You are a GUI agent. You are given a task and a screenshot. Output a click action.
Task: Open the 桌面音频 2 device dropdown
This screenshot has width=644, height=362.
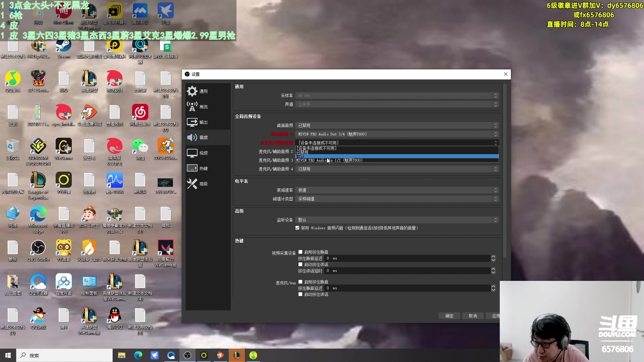click(397, 134)
